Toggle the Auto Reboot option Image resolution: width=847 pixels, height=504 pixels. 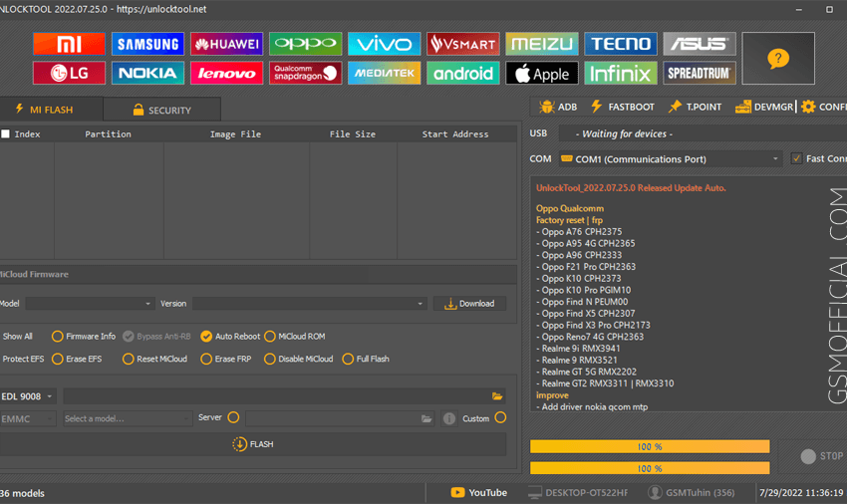coord(206,337)
